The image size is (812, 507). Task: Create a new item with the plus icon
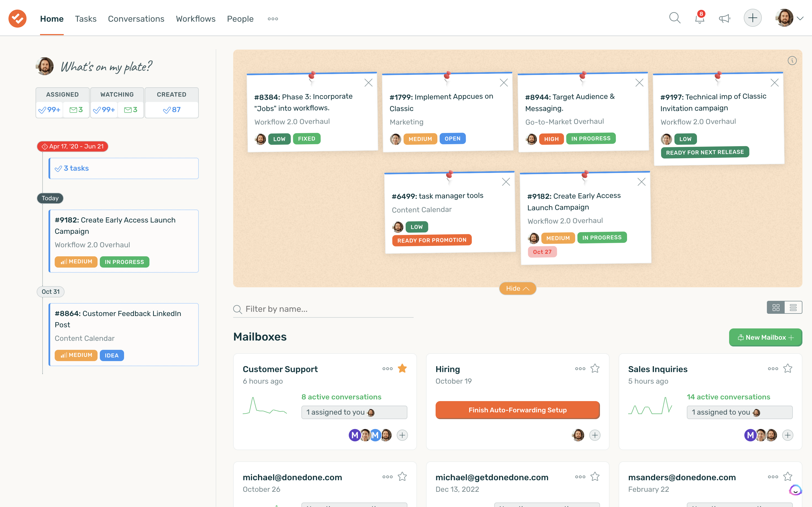point(753,17)
